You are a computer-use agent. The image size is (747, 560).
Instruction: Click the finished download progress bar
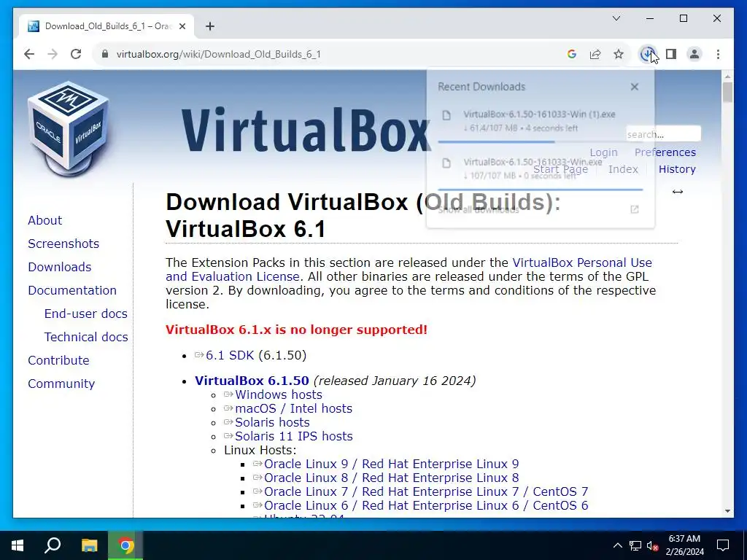pos(541,190)
